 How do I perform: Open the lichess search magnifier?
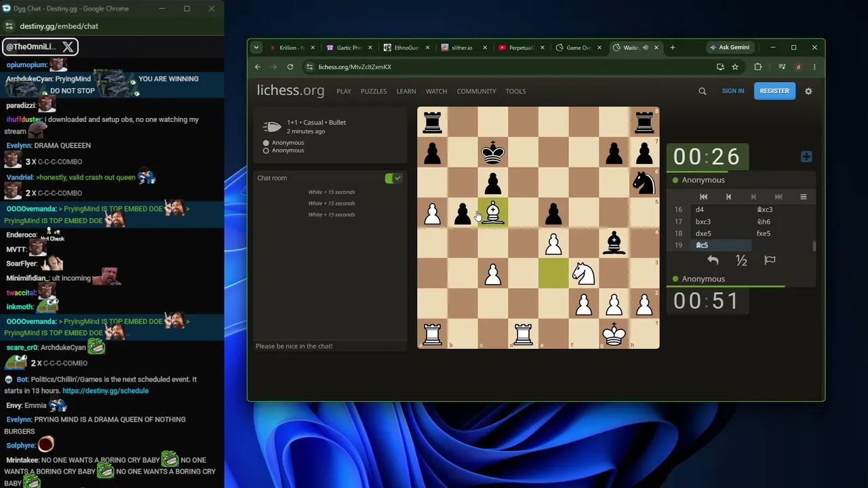pyautogui.click(x=703, y=91)
